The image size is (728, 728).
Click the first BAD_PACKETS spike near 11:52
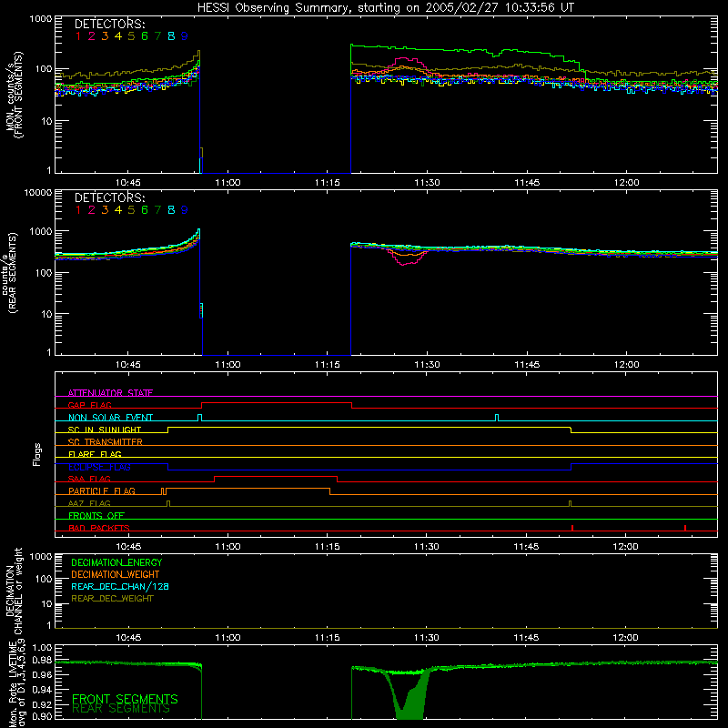[572, 528]
